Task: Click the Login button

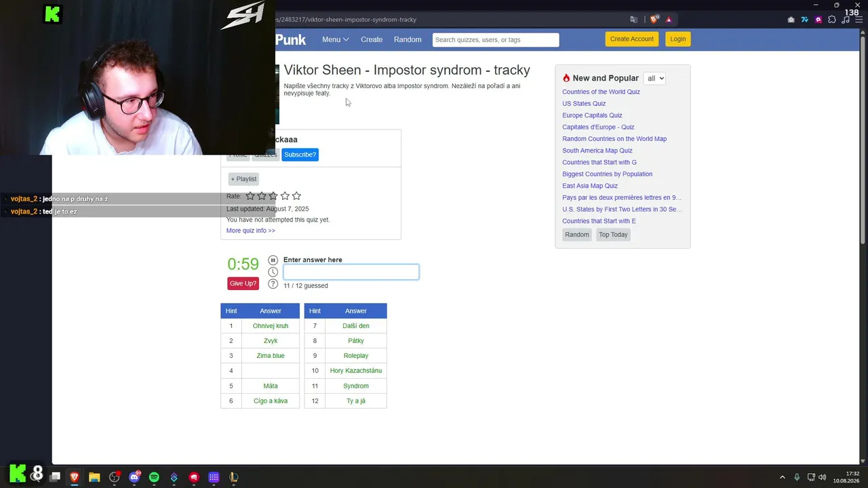Action: click(678, 39)
